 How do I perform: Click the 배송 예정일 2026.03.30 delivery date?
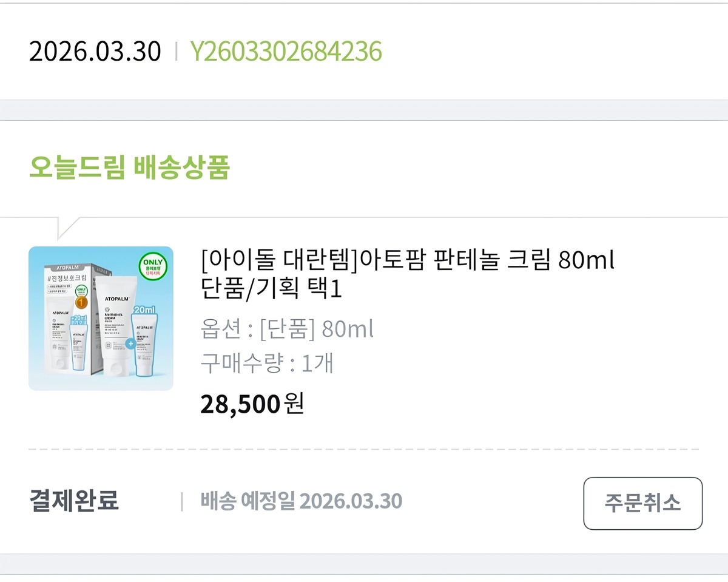click(x=301, y=501)
